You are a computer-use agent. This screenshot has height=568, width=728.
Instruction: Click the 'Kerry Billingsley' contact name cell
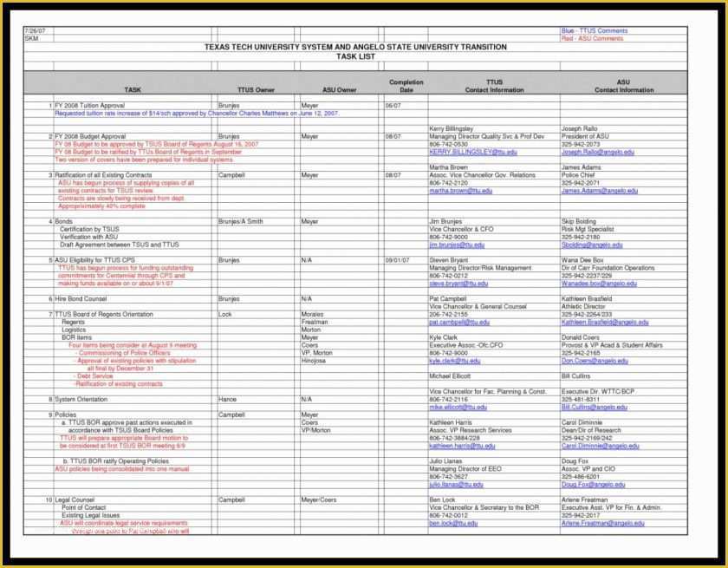click(452, 128)
